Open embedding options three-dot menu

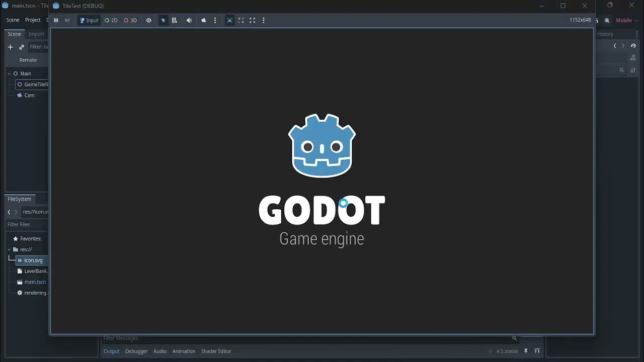coord(264,21)
